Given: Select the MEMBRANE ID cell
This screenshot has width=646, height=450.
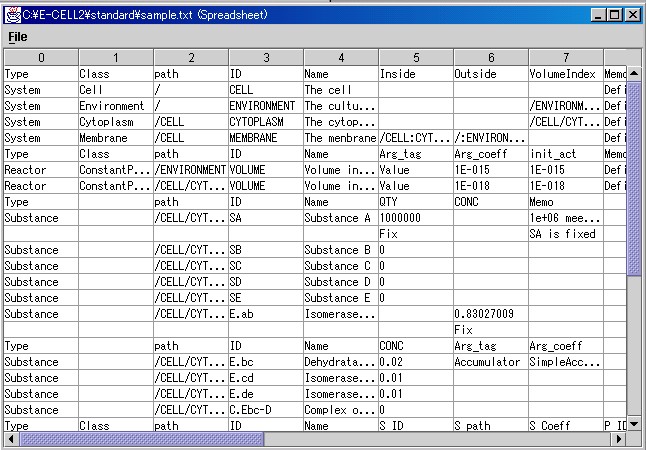Looking at the screenshot, I should pos(265,138).
